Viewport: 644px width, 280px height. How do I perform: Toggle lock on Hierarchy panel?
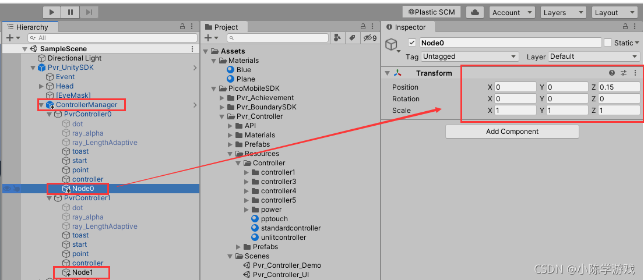(x=182, y=27)
